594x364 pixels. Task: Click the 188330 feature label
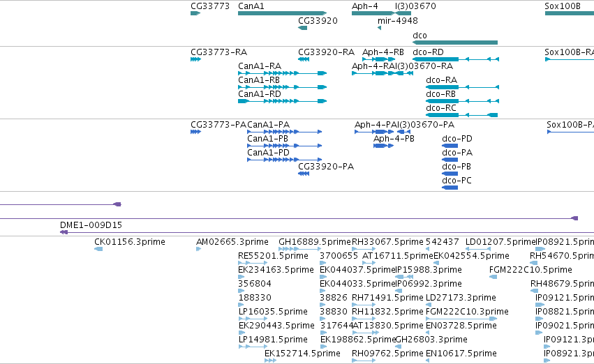[255, 297]
